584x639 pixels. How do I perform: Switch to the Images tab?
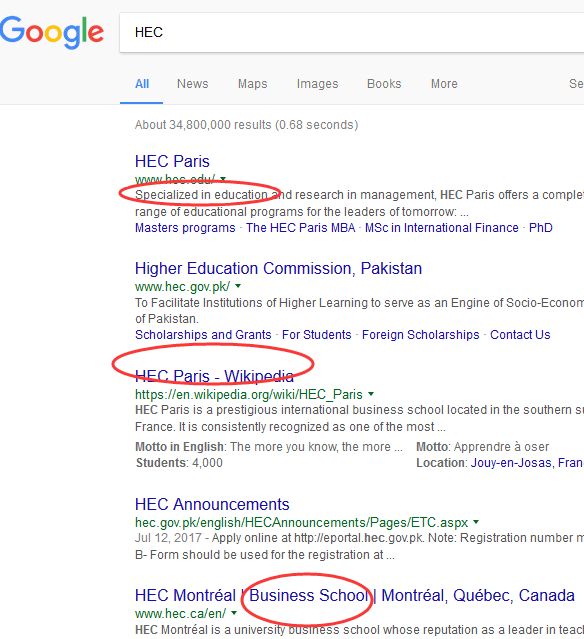[x=317, y=84]
